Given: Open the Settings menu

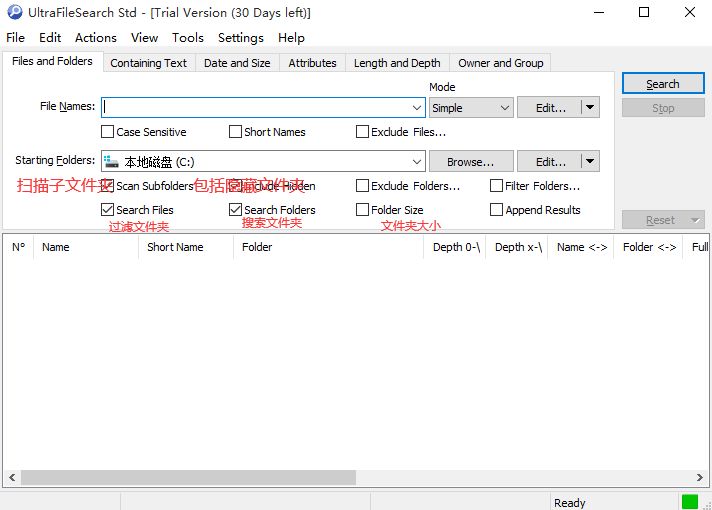Looking at the screenshot, I should (241, 38).
